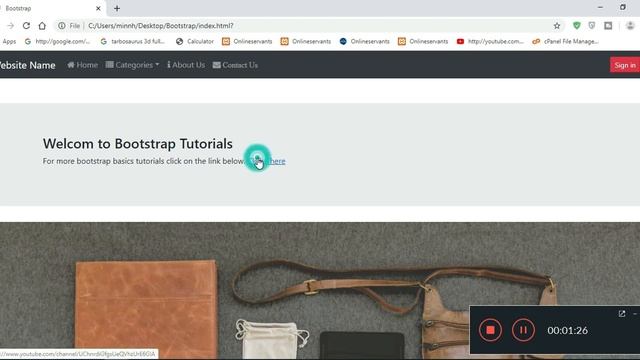Image resolution: width=640 pixels, height=360 pixels.
Task: Open the tarbosaurus 3d full bookmark
Action: [133, 41]
